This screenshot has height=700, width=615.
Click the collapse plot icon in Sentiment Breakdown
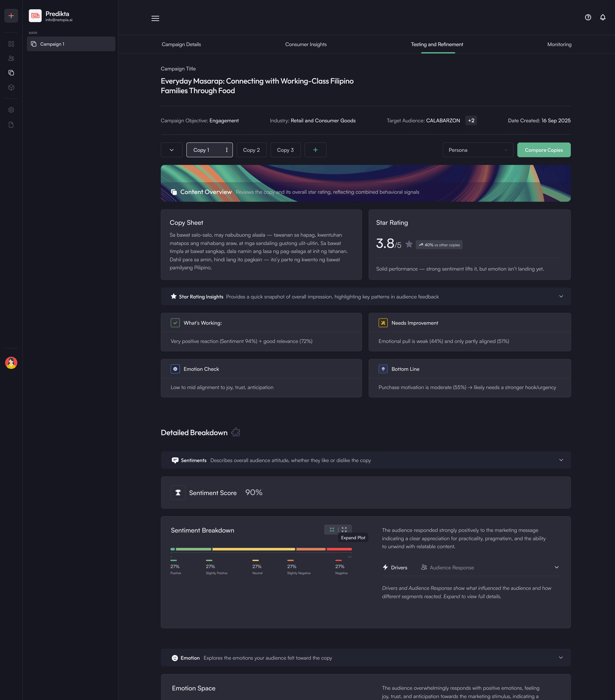[332, 529]
